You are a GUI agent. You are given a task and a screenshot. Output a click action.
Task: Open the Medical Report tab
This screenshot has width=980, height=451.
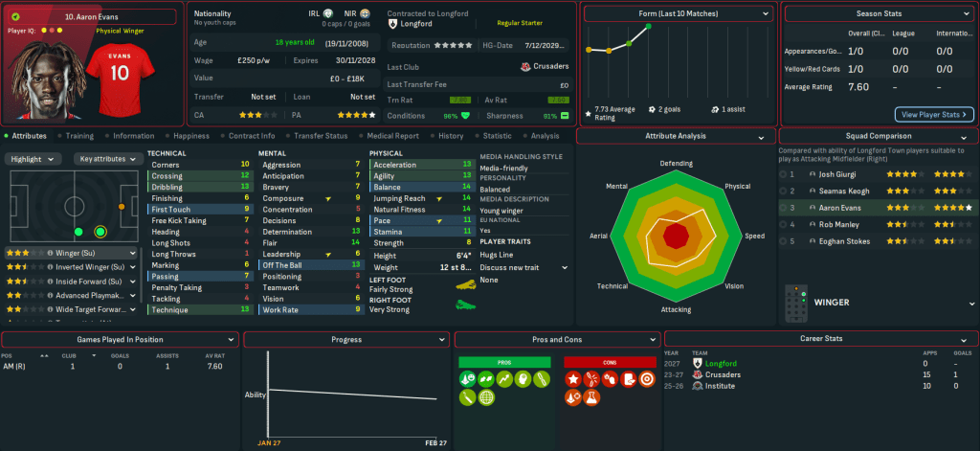coord(393,136)
